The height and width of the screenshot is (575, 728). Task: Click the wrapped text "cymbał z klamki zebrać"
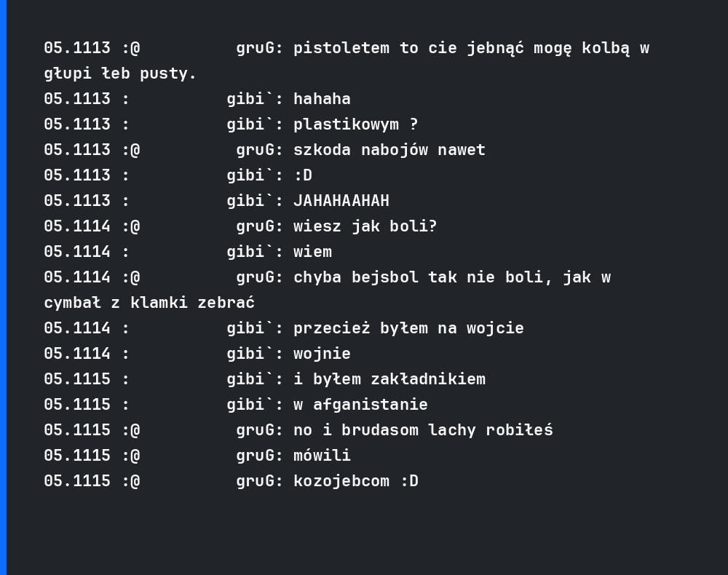point(149,303)
